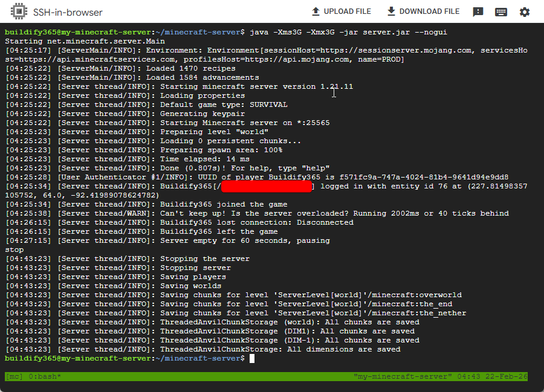
Task: Click the Download File button
Action: pyautogui.click(x=423, y=11)
